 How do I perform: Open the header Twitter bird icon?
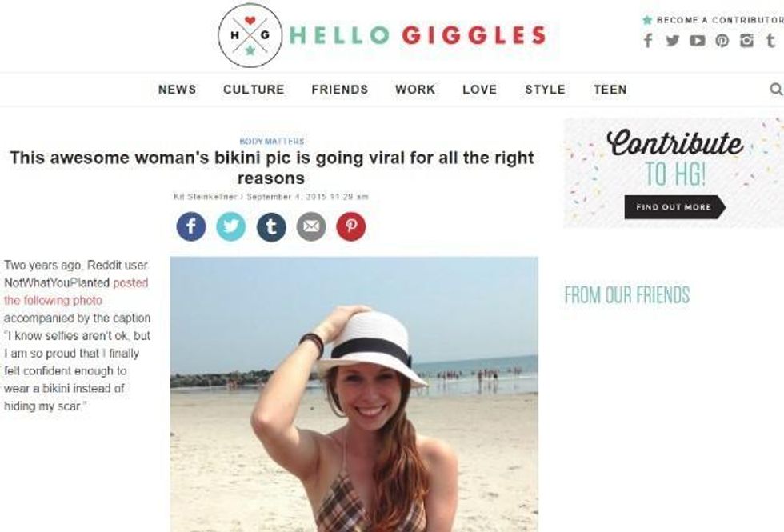coord(673,41)
